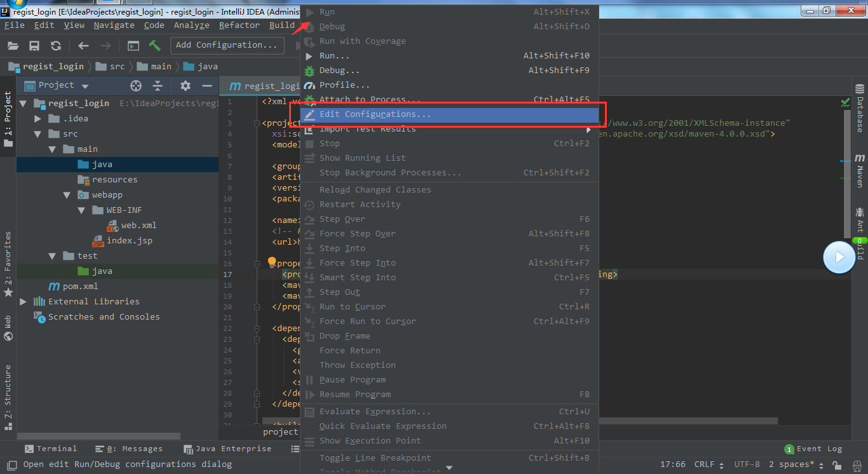Open the Ant Build tool window
The image size is (868, 474).
point(860,233)
